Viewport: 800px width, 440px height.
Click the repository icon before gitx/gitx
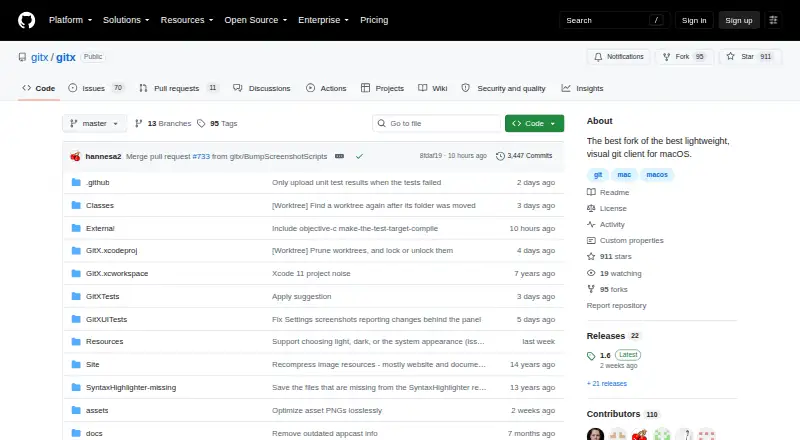pyautogui.click(x=22, y=57)
